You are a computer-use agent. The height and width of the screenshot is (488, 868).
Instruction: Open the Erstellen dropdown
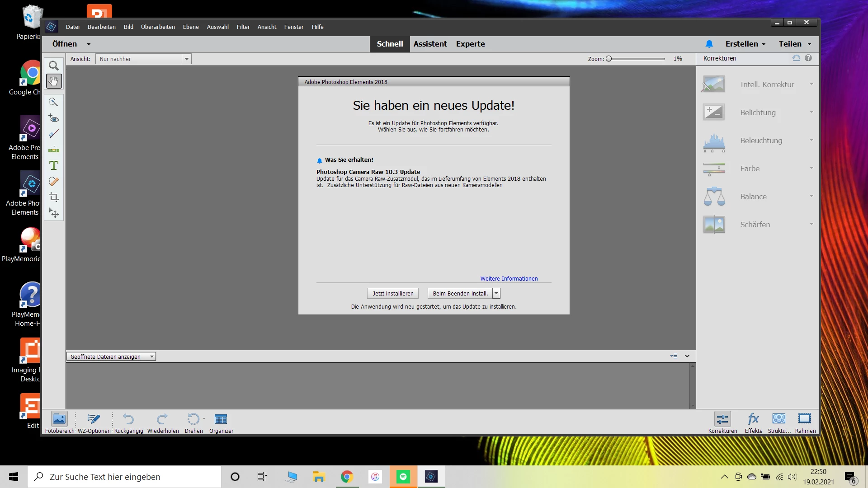coord(745,44)
